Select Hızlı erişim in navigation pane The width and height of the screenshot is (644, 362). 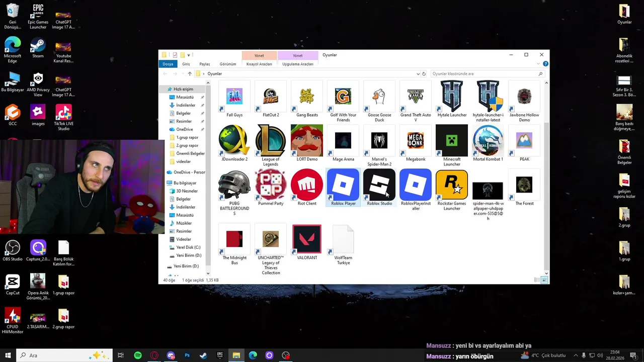(x=183, y=89)
